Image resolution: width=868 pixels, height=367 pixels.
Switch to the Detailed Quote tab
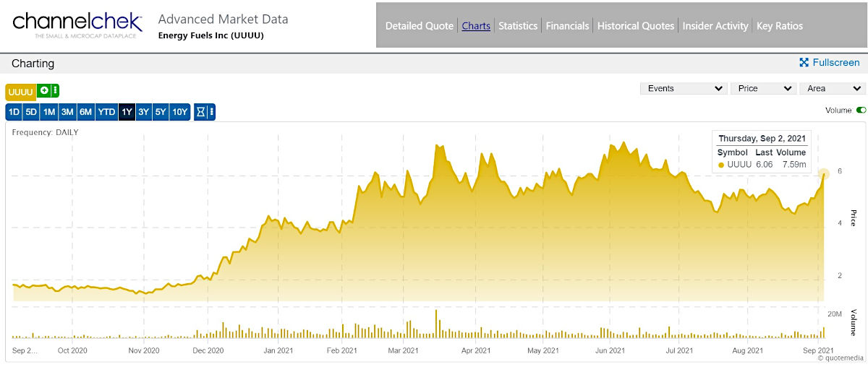click(420, 26)
